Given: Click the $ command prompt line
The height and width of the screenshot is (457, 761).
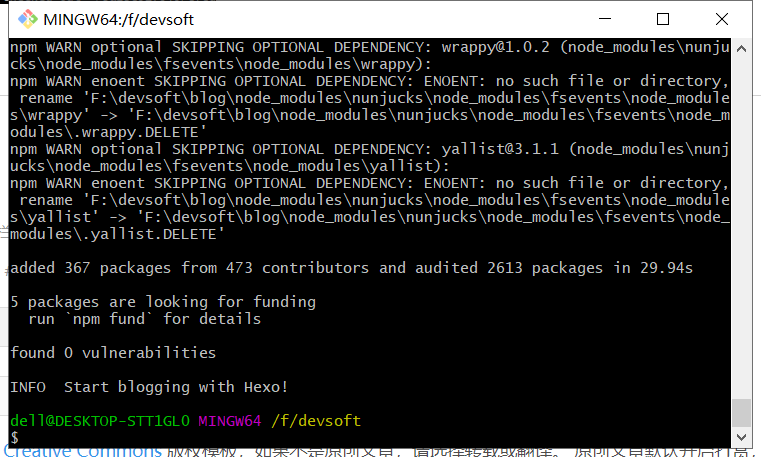Looking at the screenshot, I should [x=15, y=438].
